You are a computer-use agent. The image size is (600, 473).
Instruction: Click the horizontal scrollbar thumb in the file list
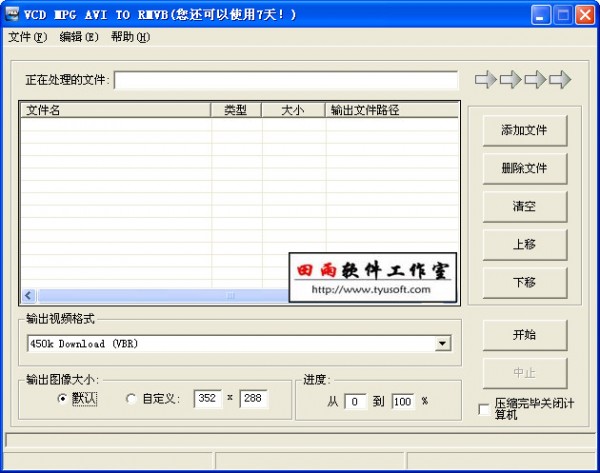pyautogui.click(x=163, y=295)
